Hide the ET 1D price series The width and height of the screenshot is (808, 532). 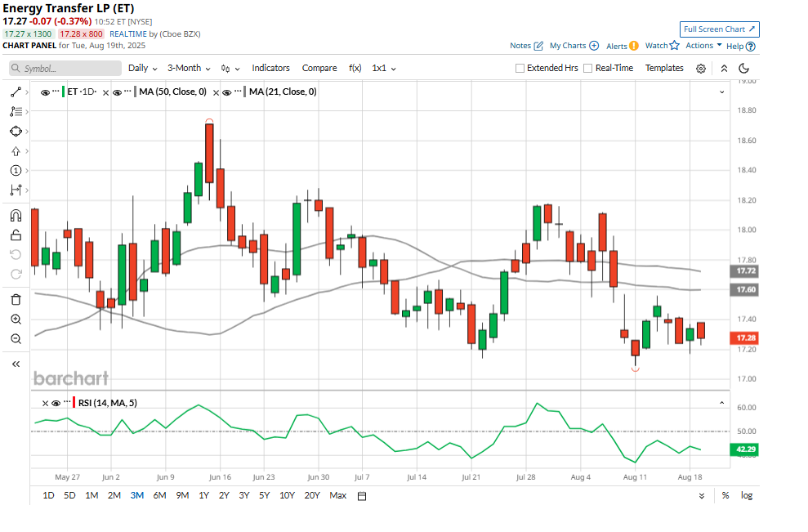point(46,93)
